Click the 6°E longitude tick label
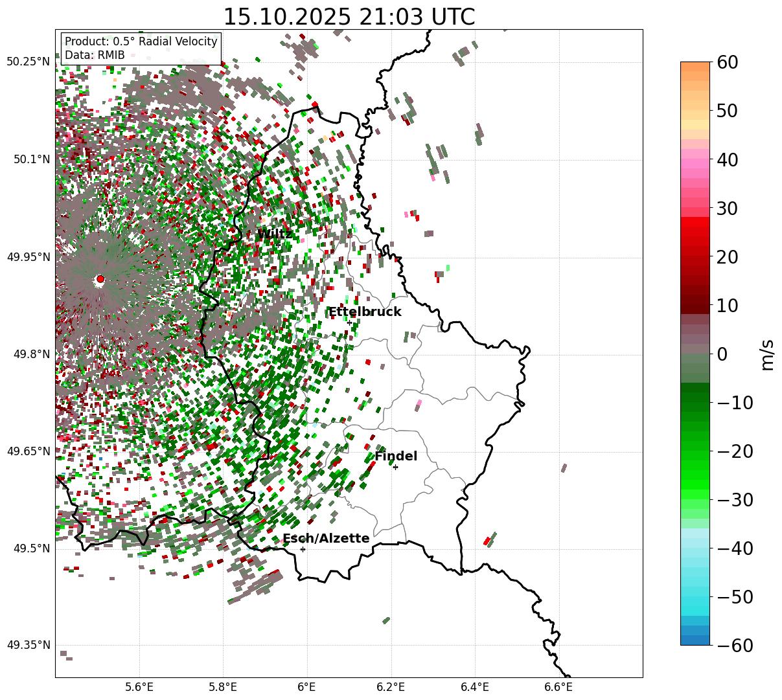The width and height of the screenshot is (782, 700). (307, 687)
